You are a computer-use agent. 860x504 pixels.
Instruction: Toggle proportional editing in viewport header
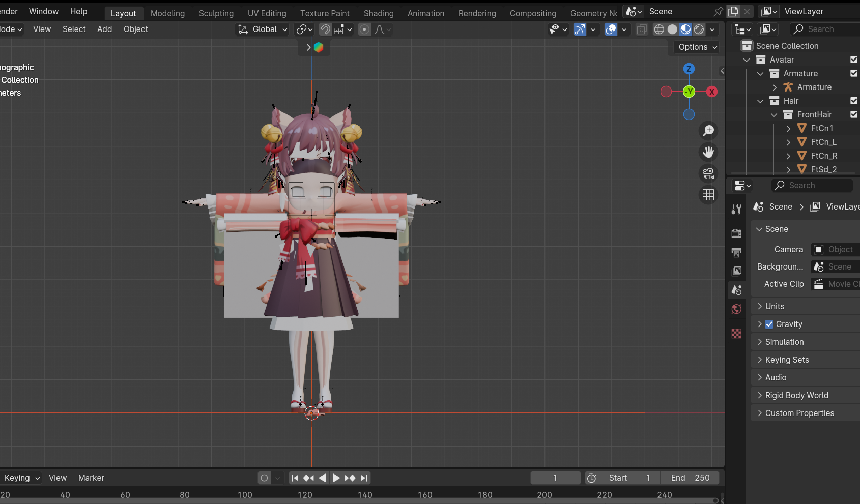point(364,29)
